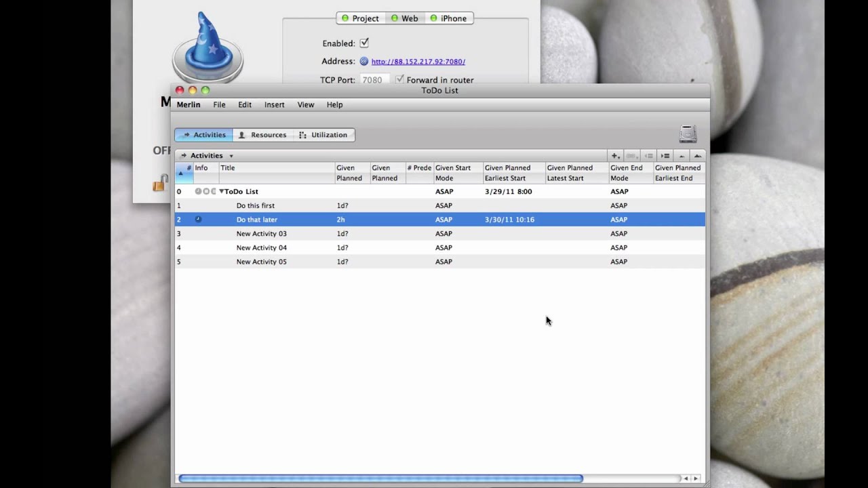Screen dimensions: 868x488
Task: Click the Merlin wizard hat icon in back window
Action: 208,47
